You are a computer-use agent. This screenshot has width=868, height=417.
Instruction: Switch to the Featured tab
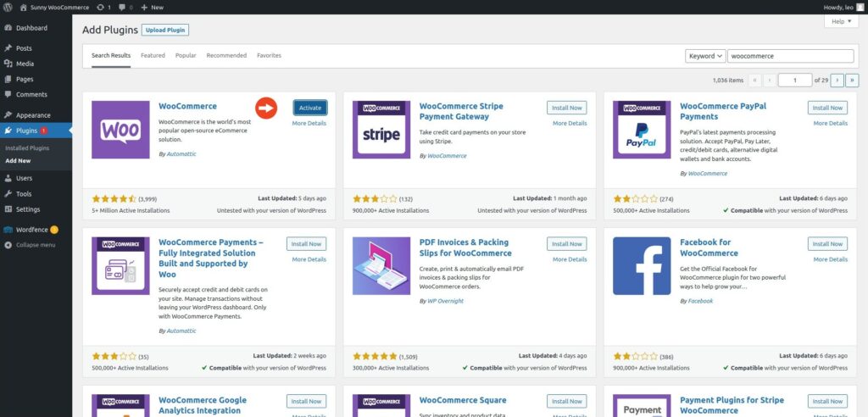[153, 55]
